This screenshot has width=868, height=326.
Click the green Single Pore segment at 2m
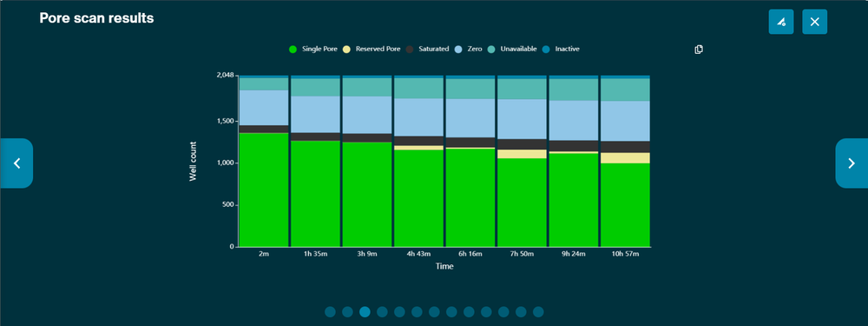(264, 190)
